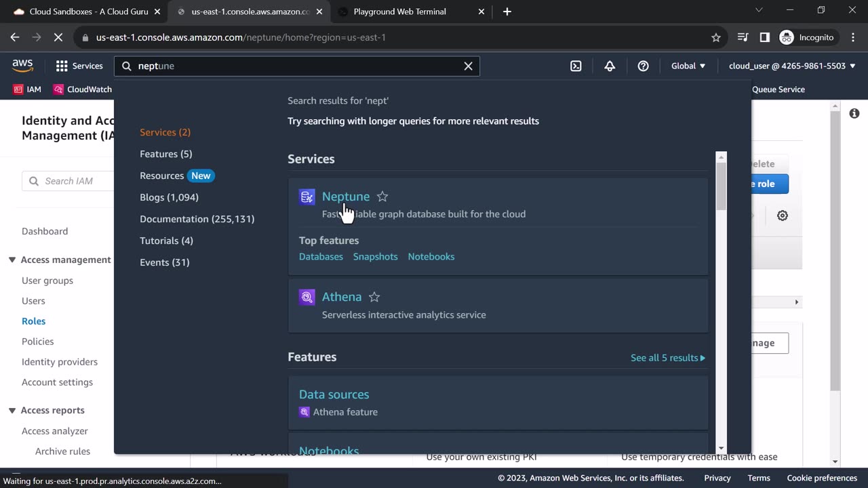Open the CloudWatch bookmark shortcut

click(x=83, y=89)
